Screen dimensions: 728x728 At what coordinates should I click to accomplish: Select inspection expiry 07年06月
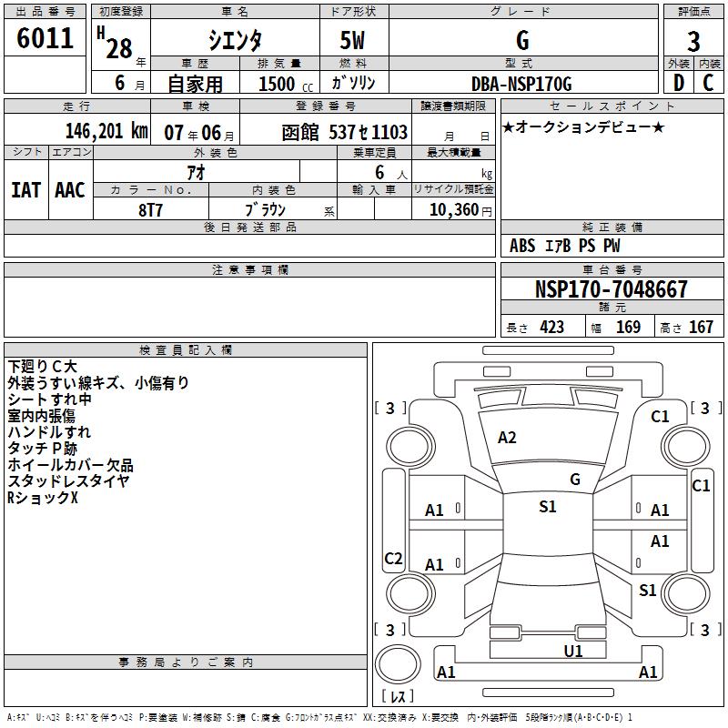[x=199, y=133]
